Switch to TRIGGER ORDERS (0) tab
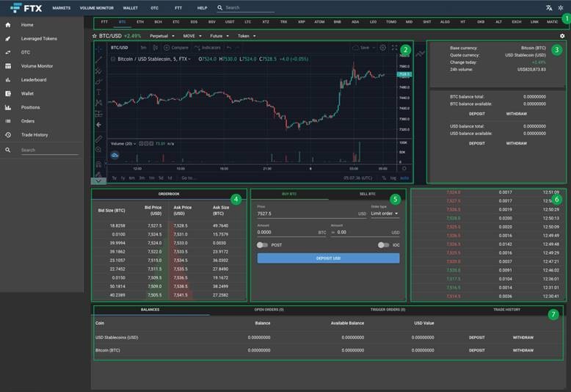Viewport: 571px width, 392px height. click(388, 310)
